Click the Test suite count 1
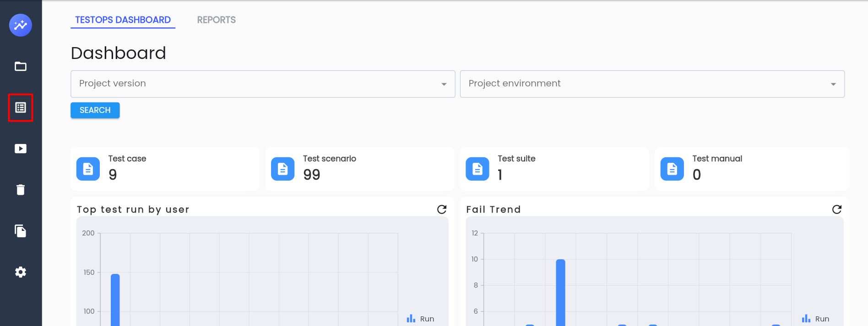Screen dimensions: 868x326 coord(500,175)
